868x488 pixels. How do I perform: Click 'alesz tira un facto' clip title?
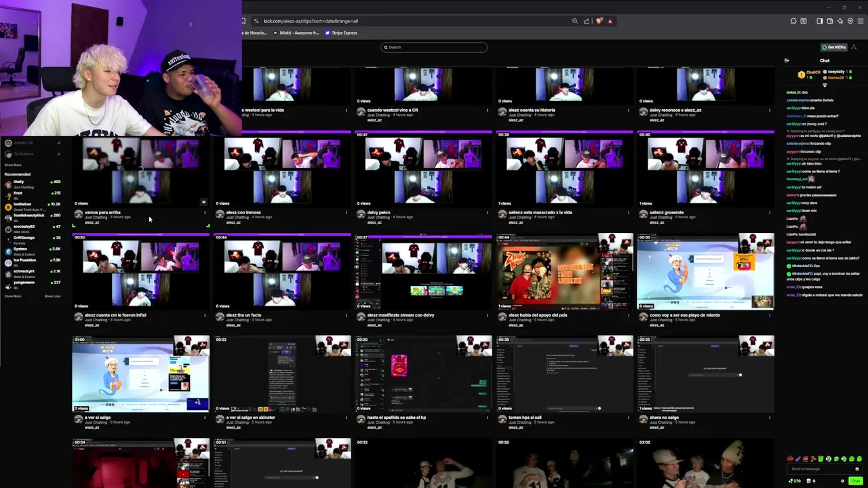point(243,315)
